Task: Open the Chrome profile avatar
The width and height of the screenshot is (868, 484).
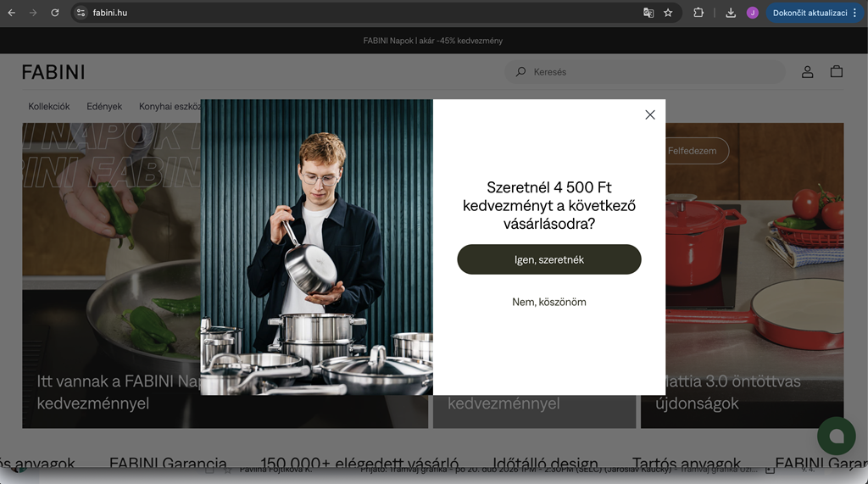Action: (752, 13)
